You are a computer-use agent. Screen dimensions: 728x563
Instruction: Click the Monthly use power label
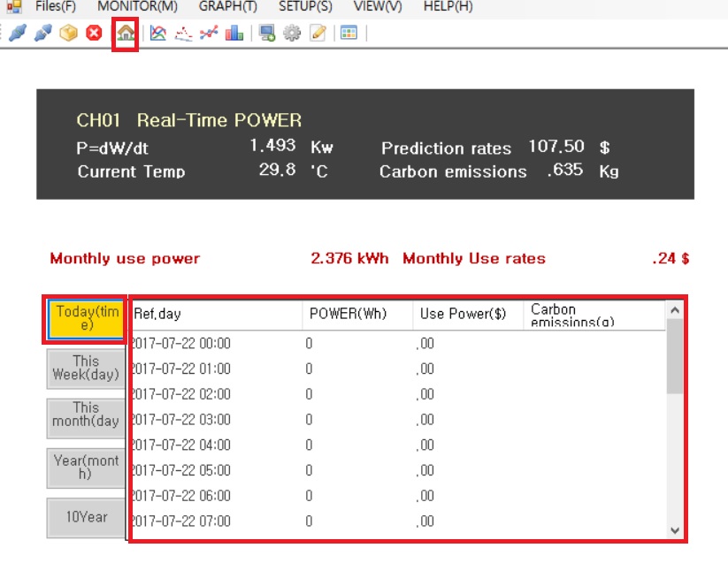point(125,258)
